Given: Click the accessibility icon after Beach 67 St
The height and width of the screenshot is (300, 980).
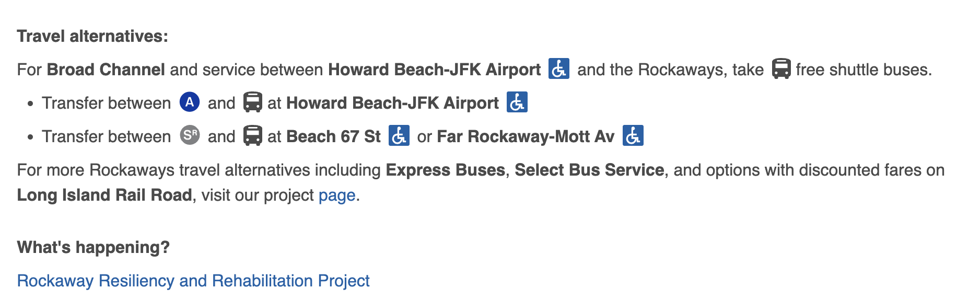Looking at the screenshot, I should 399,136.
